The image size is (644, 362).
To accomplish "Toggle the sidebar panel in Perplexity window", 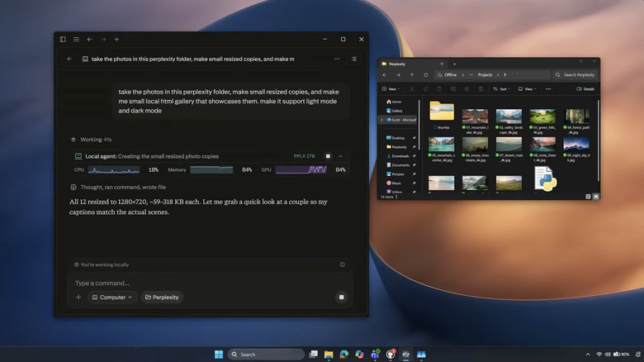I will pos(63,39).
